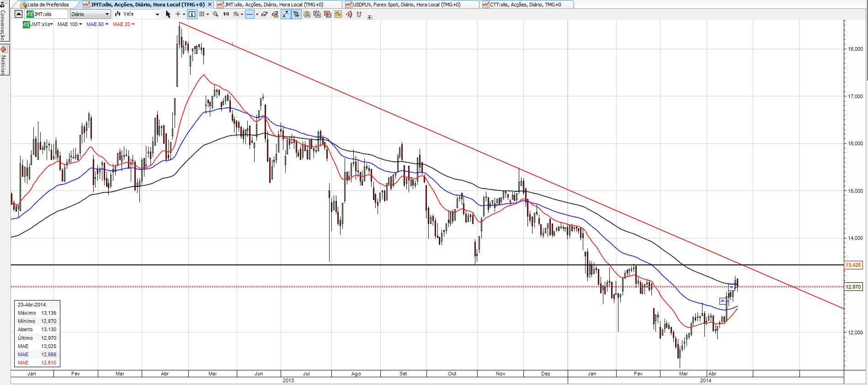This screenshot has width=868, height=385.
Task: Click the blue MAE 12,559 row
Action: [37, 354]
